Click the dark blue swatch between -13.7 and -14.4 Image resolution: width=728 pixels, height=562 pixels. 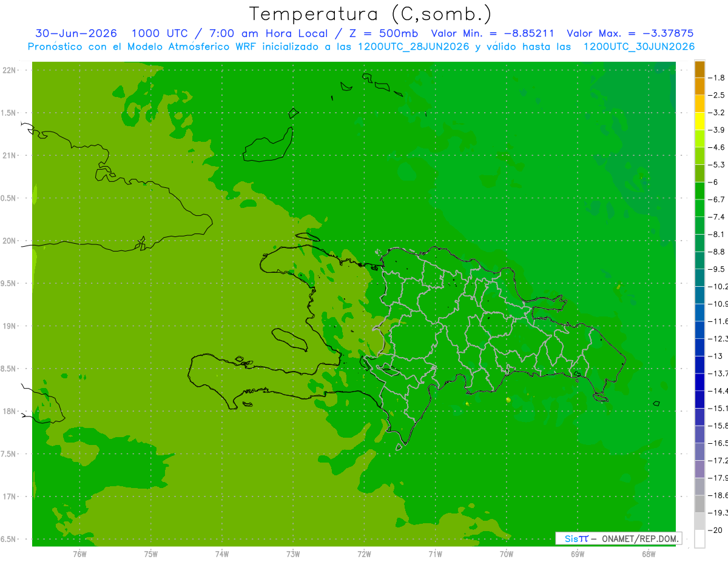point(699,382)
